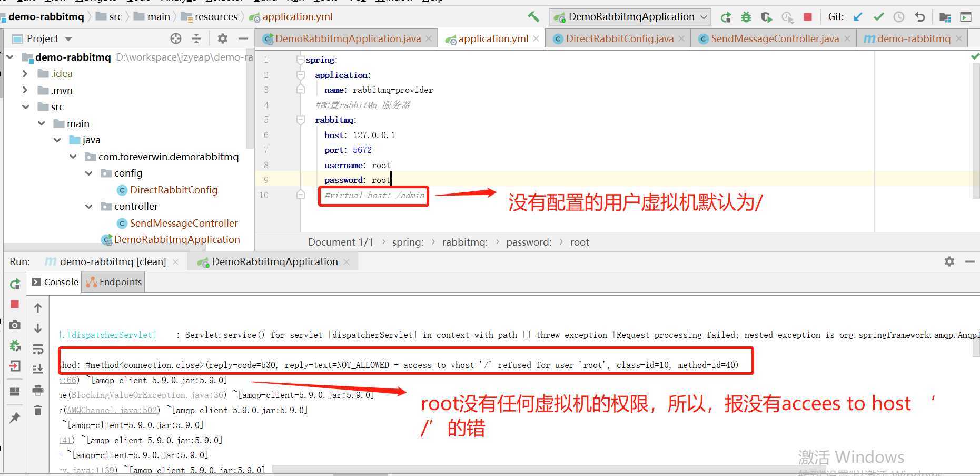Stop process in the Run panel
This screenshot has height=476, width=980.
click(15, 304)
